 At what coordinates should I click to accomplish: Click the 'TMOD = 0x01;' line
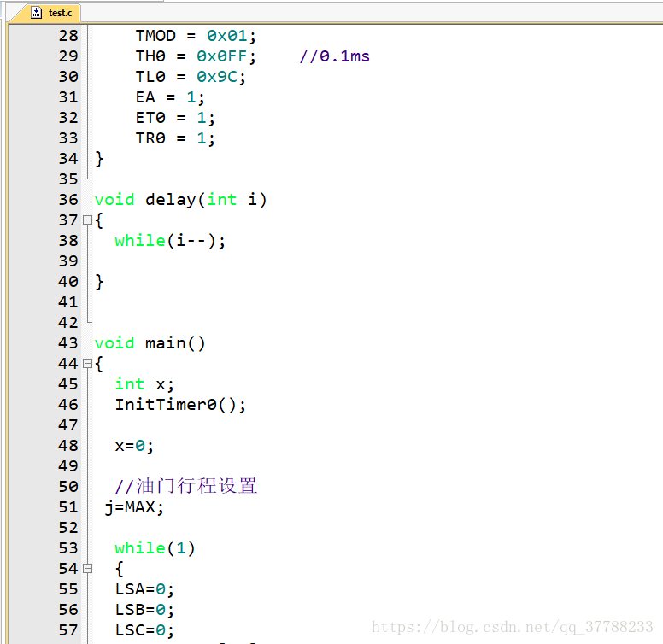[196, 36]
